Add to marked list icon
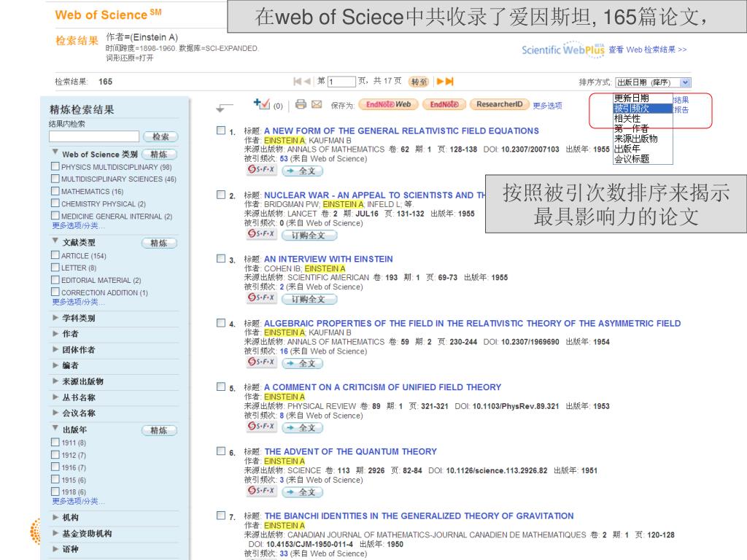Image resolution: width=747 pixels, height=560 pixels. (x=262, y=104)
